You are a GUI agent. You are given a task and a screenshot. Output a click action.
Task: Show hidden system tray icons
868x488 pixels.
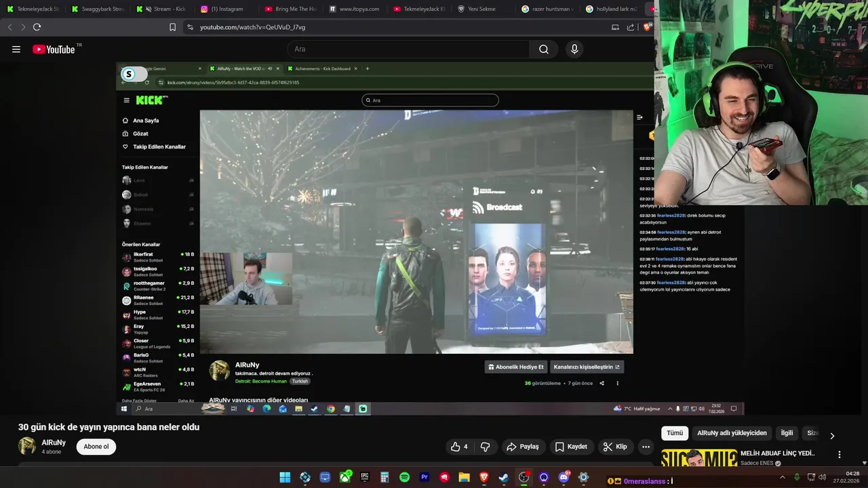tap(782, 477)
